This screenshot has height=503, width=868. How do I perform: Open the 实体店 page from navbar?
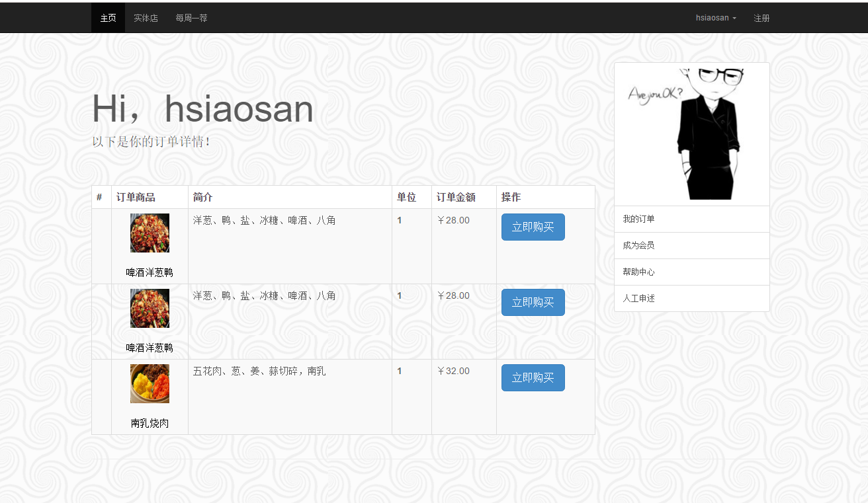[x=146, y=18]
